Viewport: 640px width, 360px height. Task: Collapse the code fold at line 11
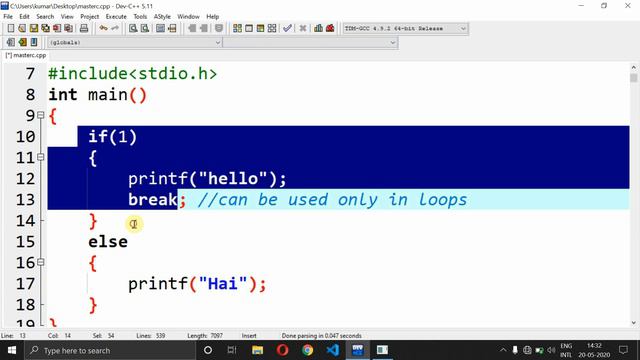(x=40, y=157)
